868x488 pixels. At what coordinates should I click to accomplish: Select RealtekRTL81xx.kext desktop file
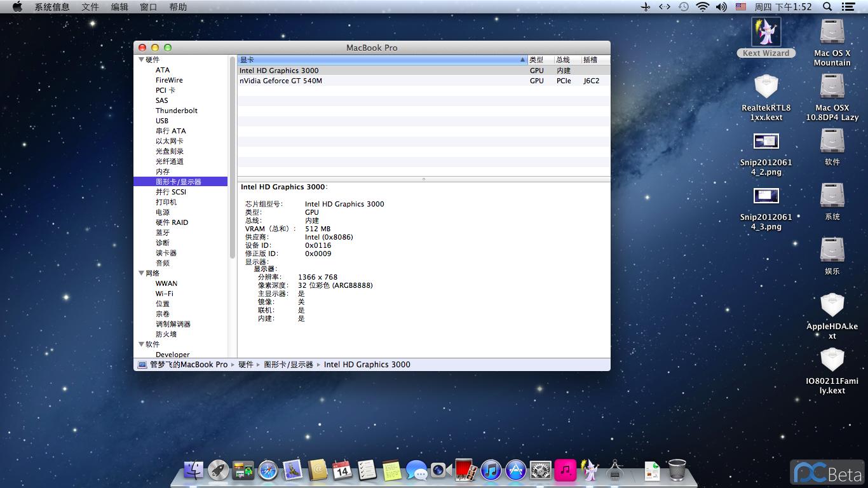click(x=766, y=86)
